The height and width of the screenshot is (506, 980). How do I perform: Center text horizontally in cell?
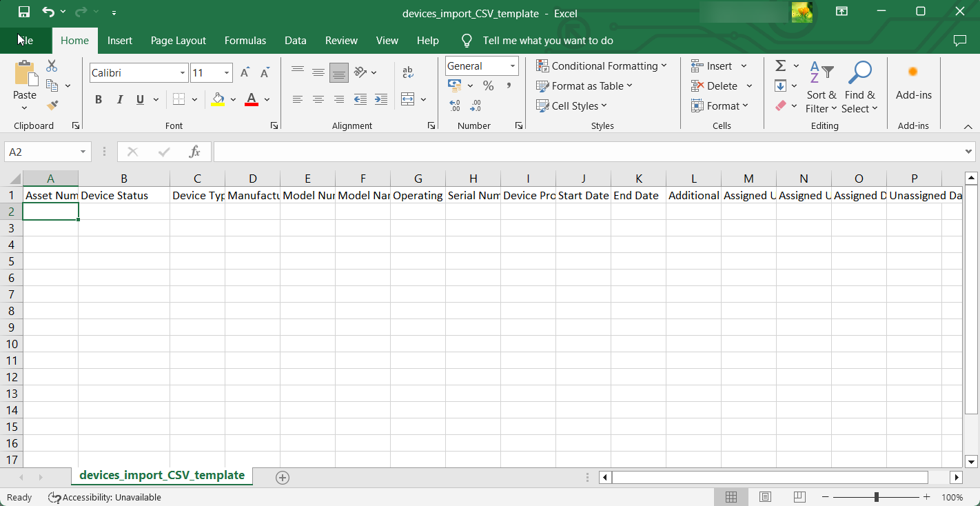point(318,99)
